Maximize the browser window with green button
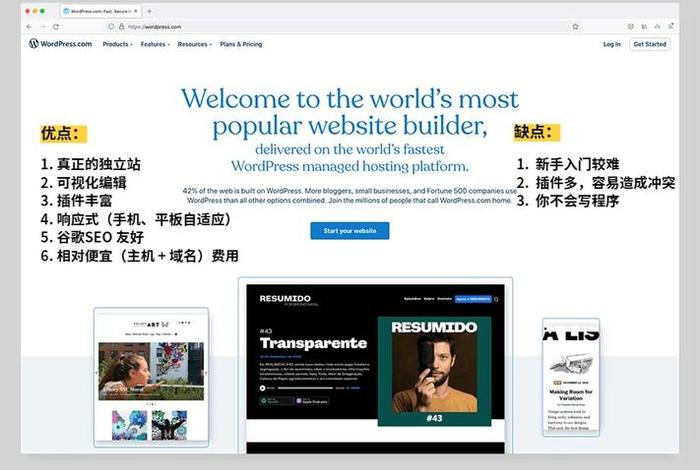This screenshot has height=470, width=700. (x=42, y=11)
